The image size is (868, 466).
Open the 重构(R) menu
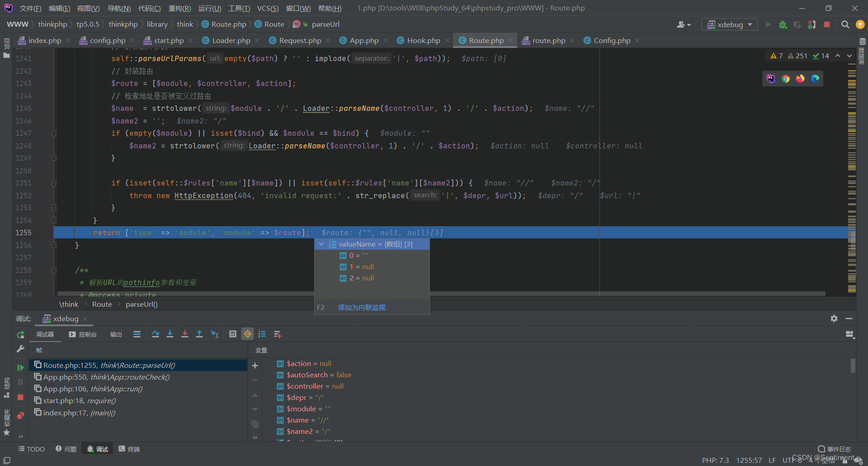click(179, 8)
